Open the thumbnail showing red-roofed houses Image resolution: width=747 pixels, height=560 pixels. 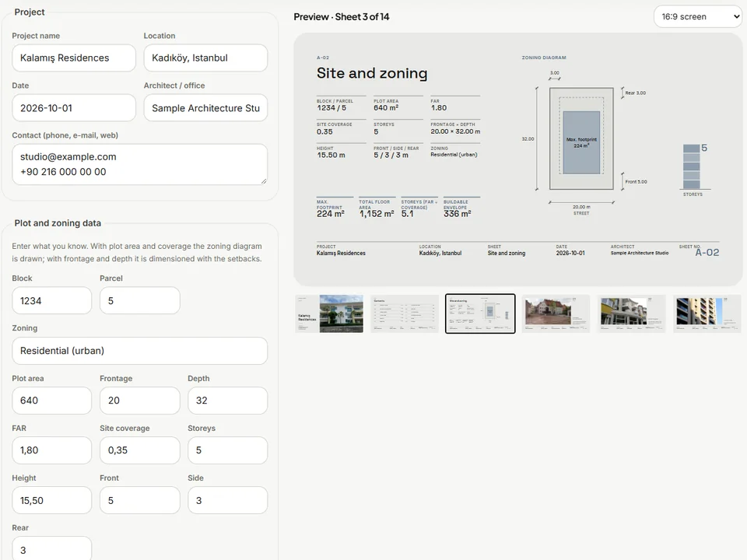556,313
